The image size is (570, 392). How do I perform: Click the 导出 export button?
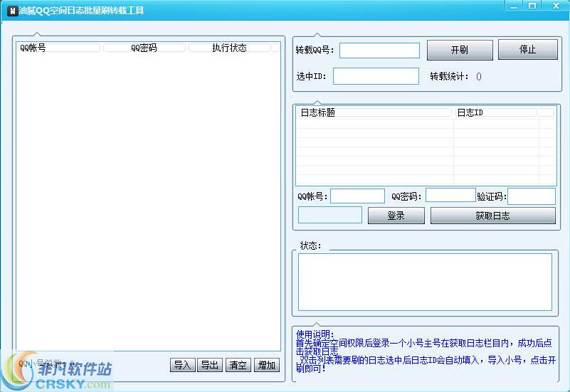[210, 365]
